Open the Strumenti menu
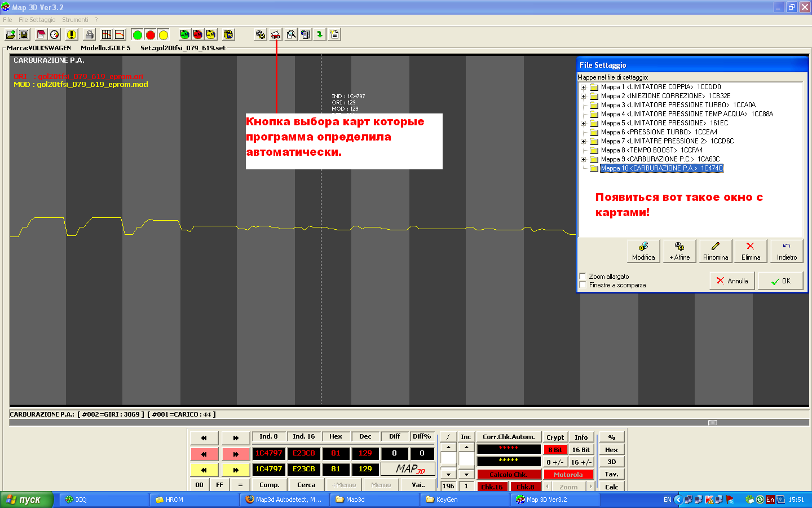 [75, 20]
